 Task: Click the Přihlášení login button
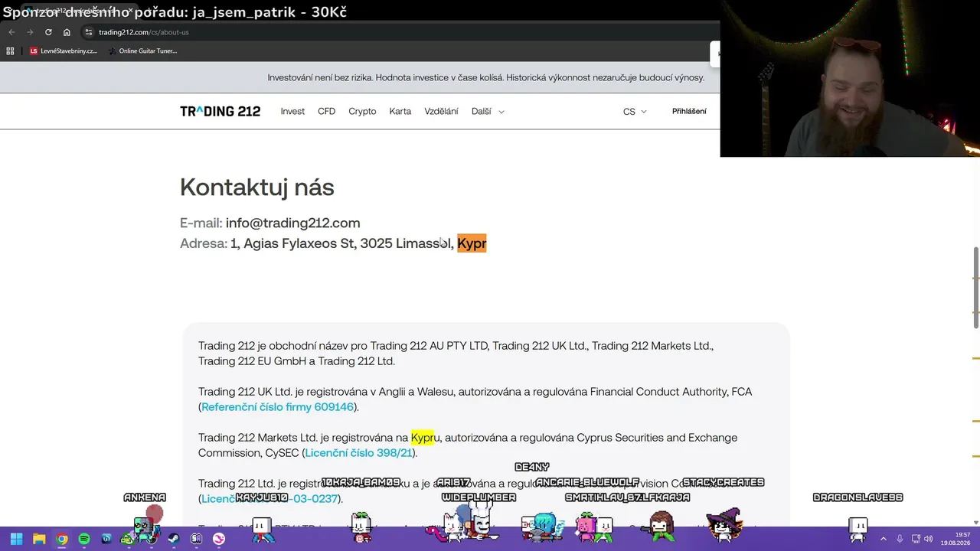click(689, 112)
